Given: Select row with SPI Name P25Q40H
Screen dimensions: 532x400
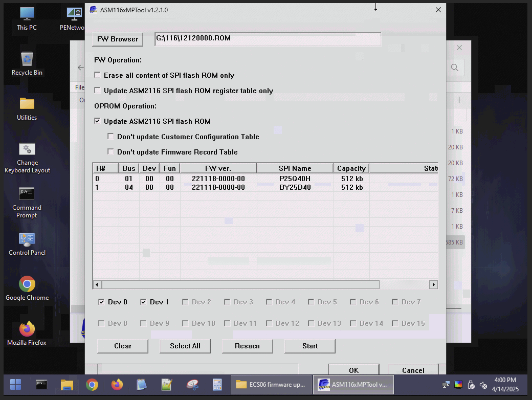Looking at the screenshot, I should (265, 179).
